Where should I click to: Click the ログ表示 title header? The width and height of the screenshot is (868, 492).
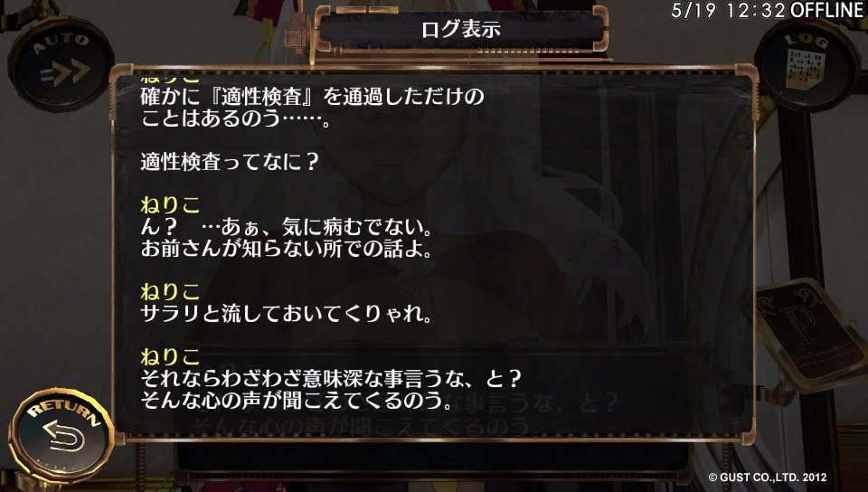pyautogui.click(x=460, y=29)
